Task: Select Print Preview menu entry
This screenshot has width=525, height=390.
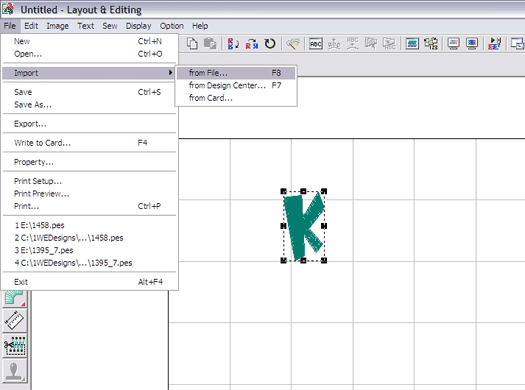Action: (x=42, y=194)
